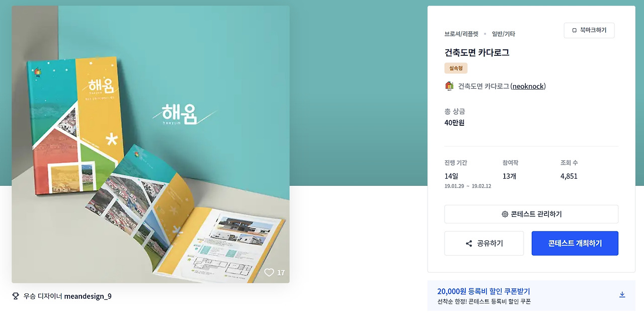Click the 20,000원 등록비 할인 쿠폰받기 banner
Viewport: 644px width, 315px height.
[531, 296]
